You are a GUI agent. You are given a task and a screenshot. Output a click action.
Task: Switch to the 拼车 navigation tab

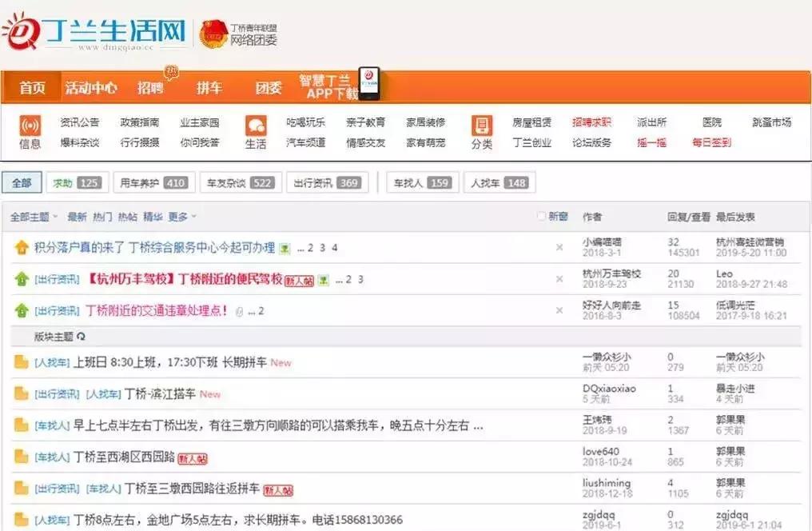click(x=209, y=86)
